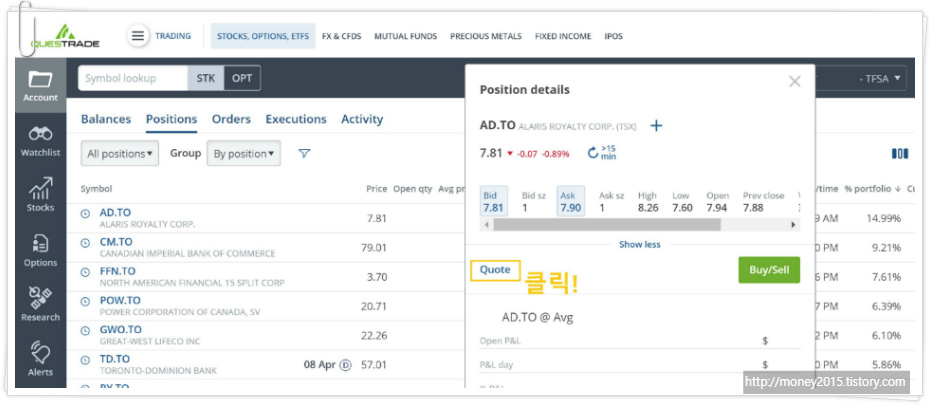Click the filter funnel icon

(304, 154)
